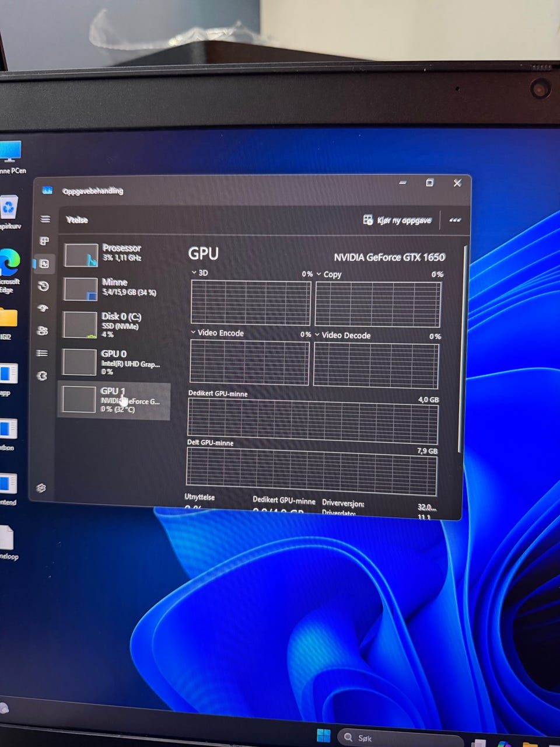
Task: Select the Minne performance entry
Action: click(x=116, y=289)
